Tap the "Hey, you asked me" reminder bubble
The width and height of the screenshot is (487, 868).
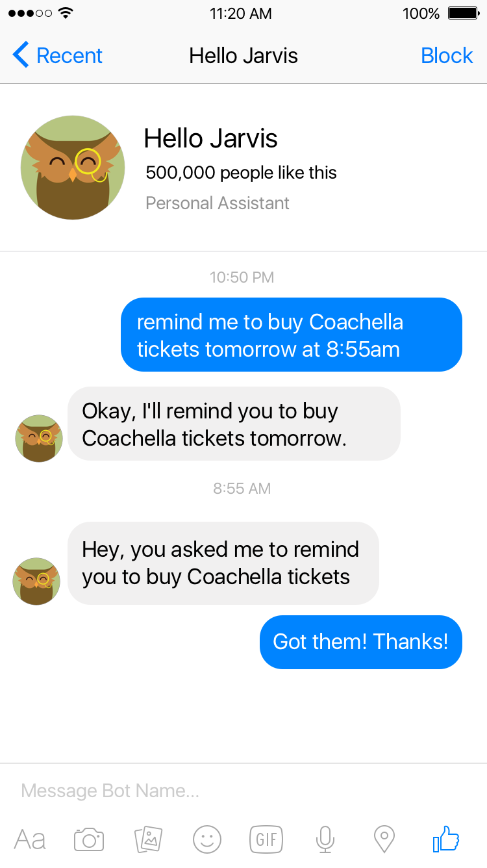click(x=223, y=563)
